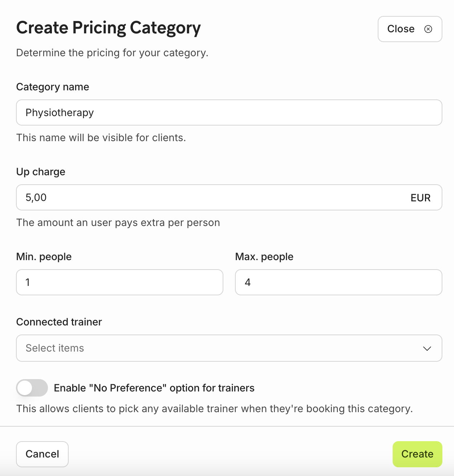The height and width of the screenshot is (476, 454).
Task: Toggle the No Preference switch on
Action: coord(32,388)
